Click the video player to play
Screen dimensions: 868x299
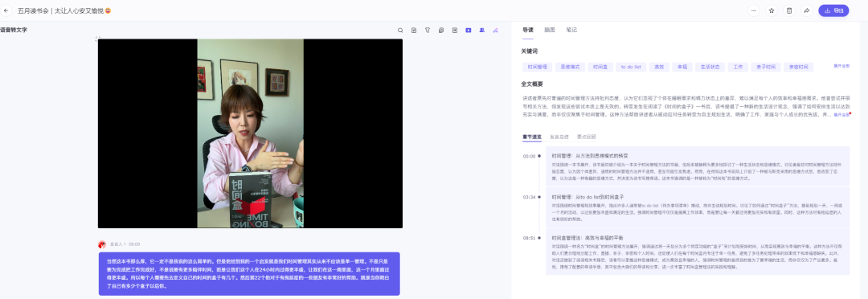tap(250, 133)
